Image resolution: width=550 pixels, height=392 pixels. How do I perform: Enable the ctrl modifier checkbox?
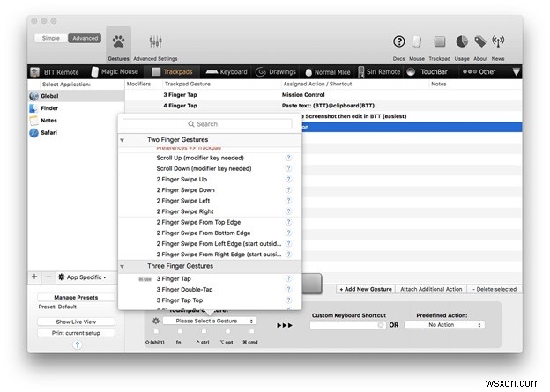(x=204, y=331)
